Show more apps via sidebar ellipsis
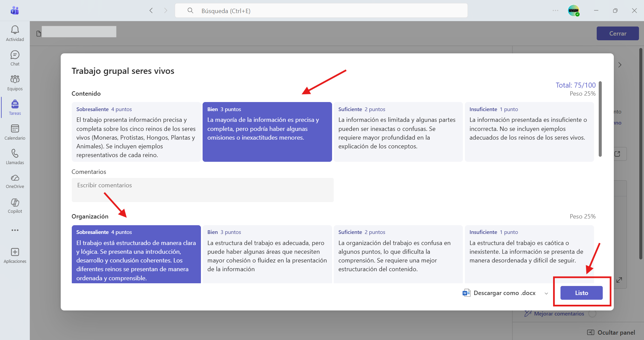Viewport: 644px width, 340px height. (x=15, y=230)
